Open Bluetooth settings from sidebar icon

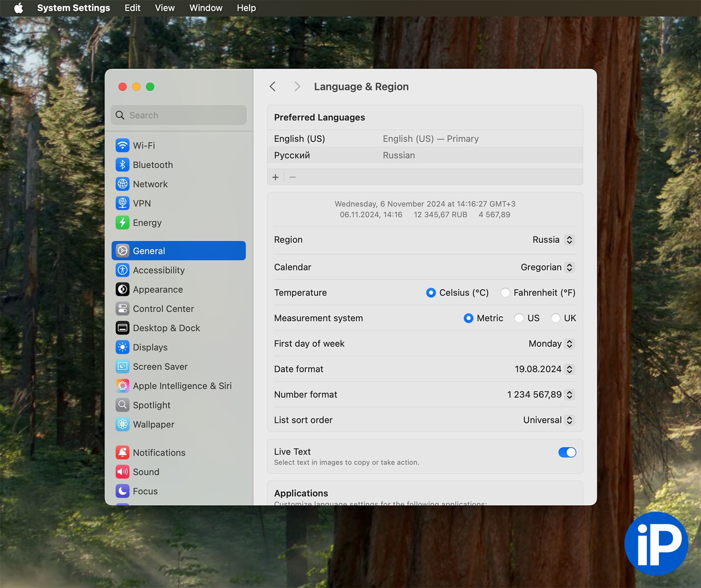click(x=122, y=165)
